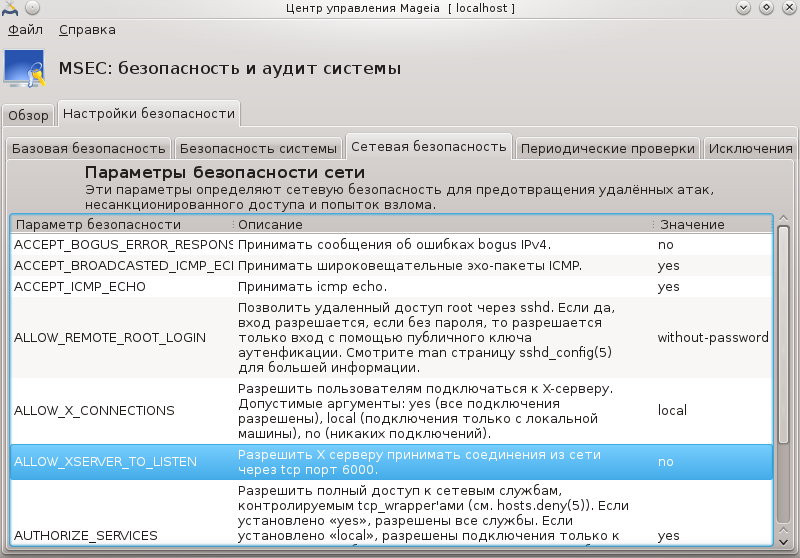Click description about bogus IPv4 error messages
This screenshot has width=800, height=558.
click(x=394, y=245)
